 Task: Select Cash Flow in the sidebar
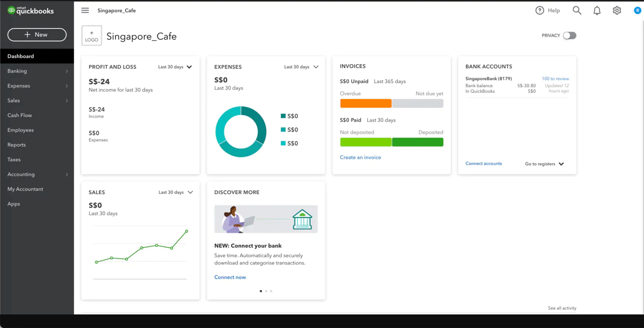point(20,115)
